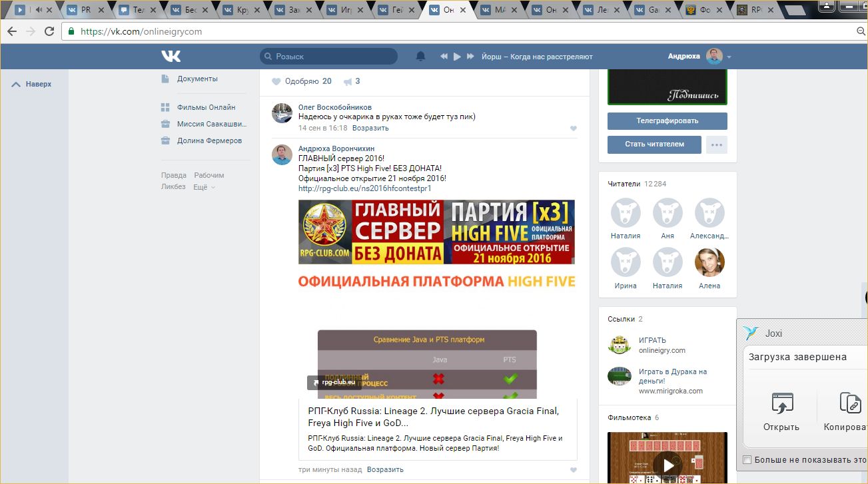Click the Телеграфировать button
The height and width of the screenshot is (484, 868).
click(x=667, y=121)
